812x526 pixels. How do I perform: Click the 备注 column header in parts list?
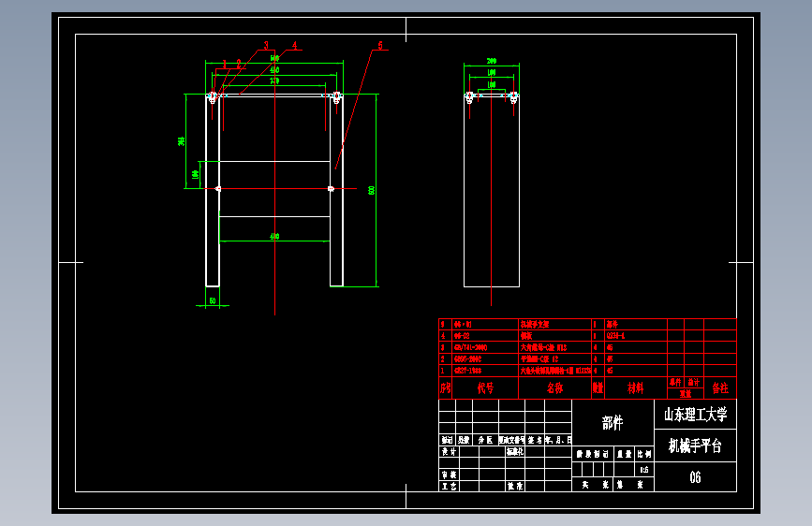tap(720, 387)
